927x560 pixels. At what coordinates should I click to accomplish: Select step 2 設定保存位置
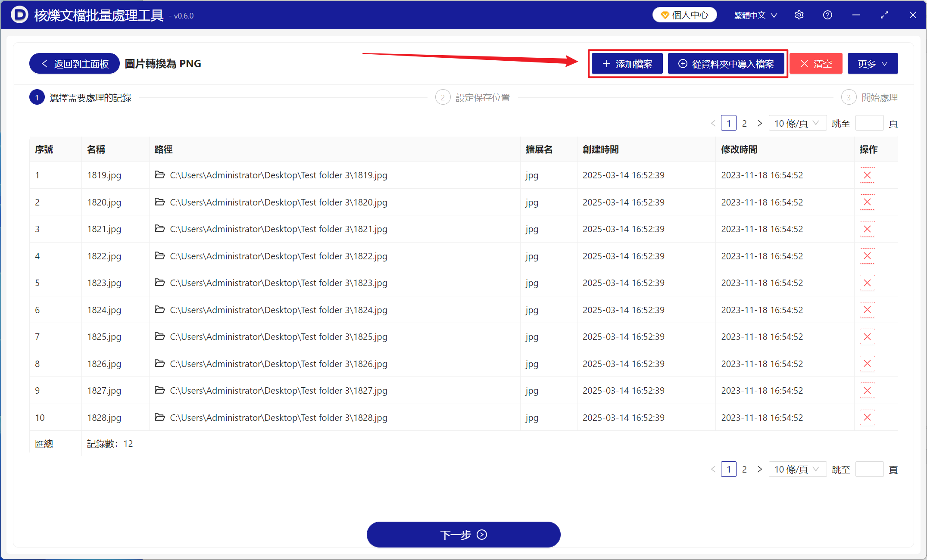[473, 98]
